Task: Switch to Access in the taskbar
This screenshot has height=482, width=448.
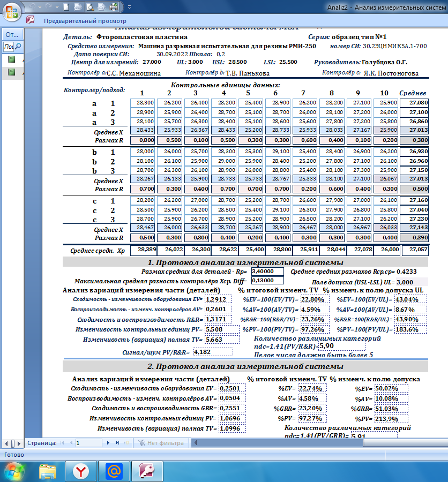Action: pos(147,471)
